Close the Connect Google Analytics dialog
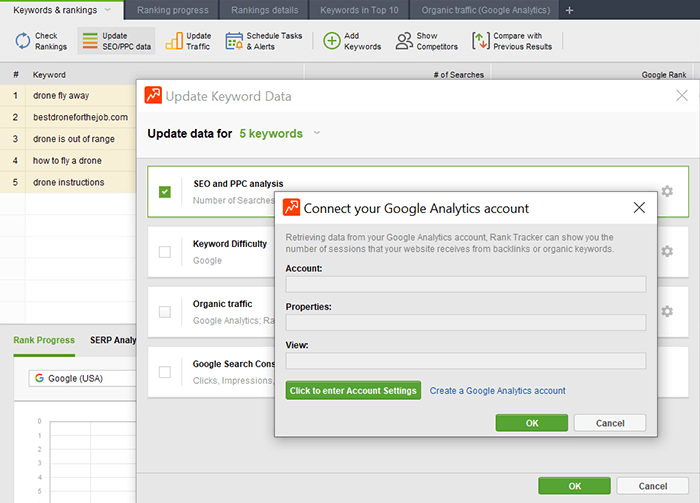The height and width of the screenshot is (503, 700). coord(639,207)
